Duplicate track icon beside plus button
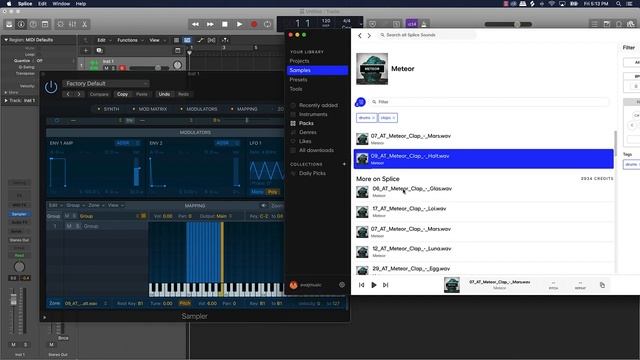 click(x=99, y=51)
